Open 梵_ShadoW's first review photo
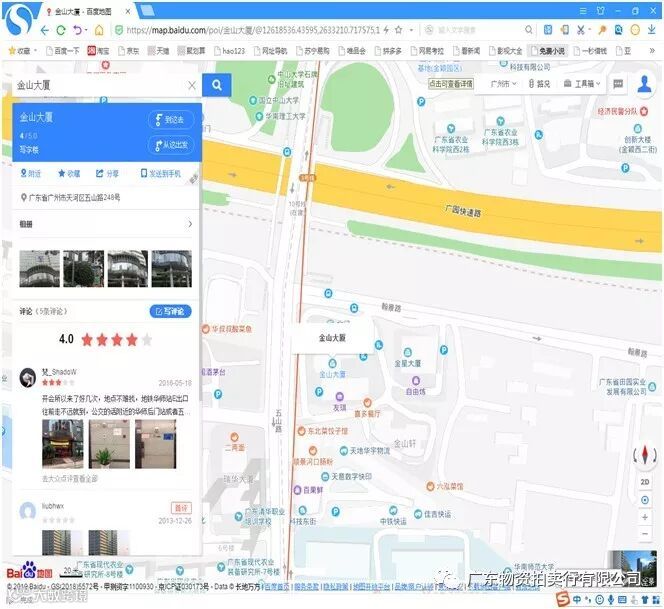The width and height of the screenshot is (664, 609). coord(63,444)
